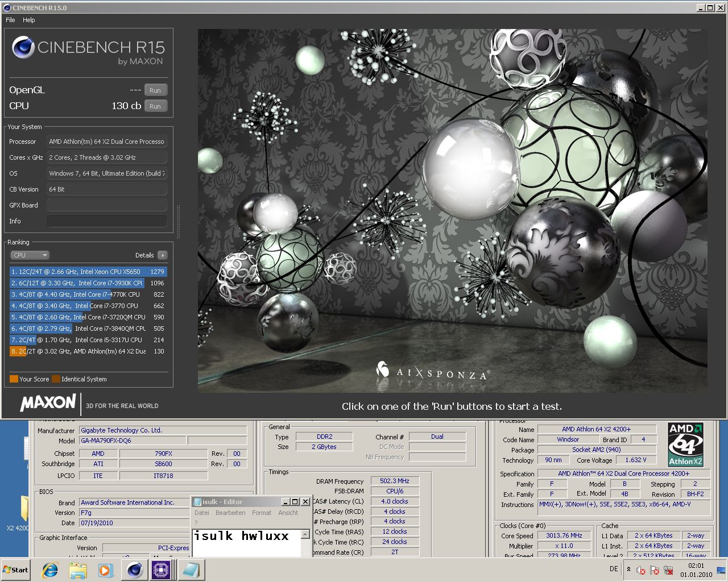The width and height of the screenshot is (728, 582).
Task: Click the Cores x GHz field
Action: click(107, 157)
